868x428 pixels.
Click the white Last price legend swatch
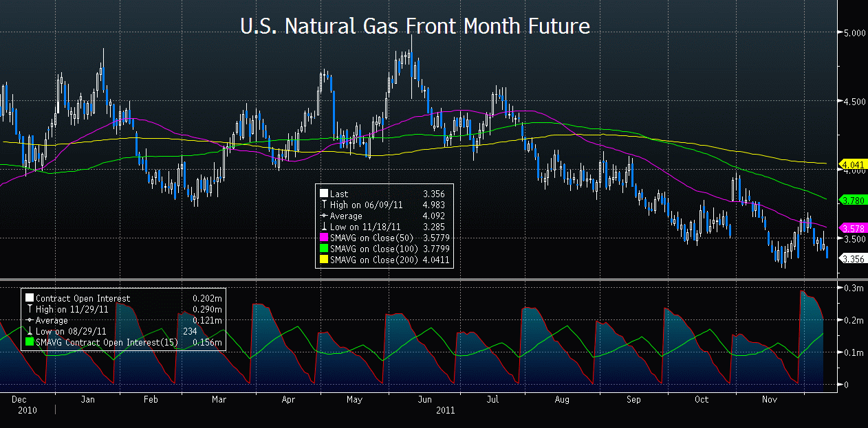click(323, 194)
